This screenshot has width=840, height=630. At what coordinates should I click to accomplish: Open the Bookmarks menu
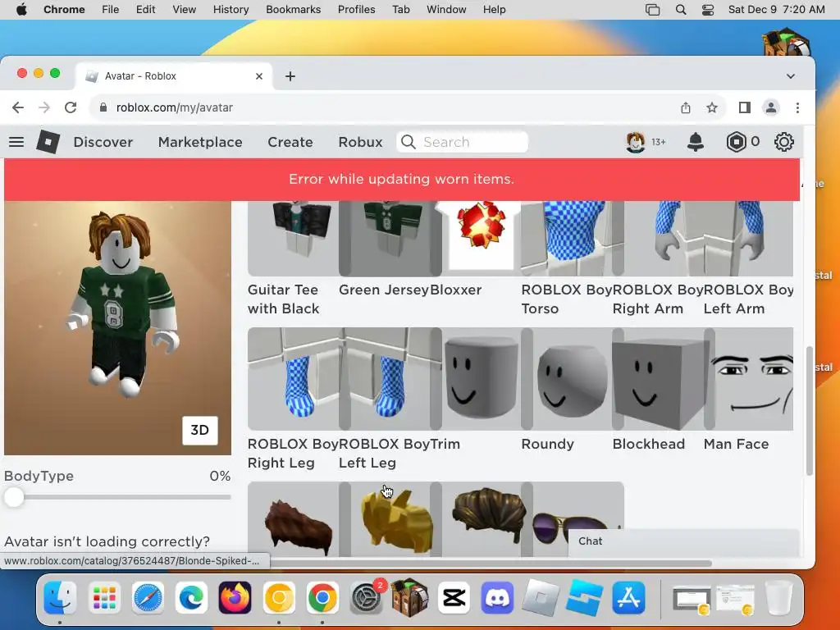(x=293, y=10)
